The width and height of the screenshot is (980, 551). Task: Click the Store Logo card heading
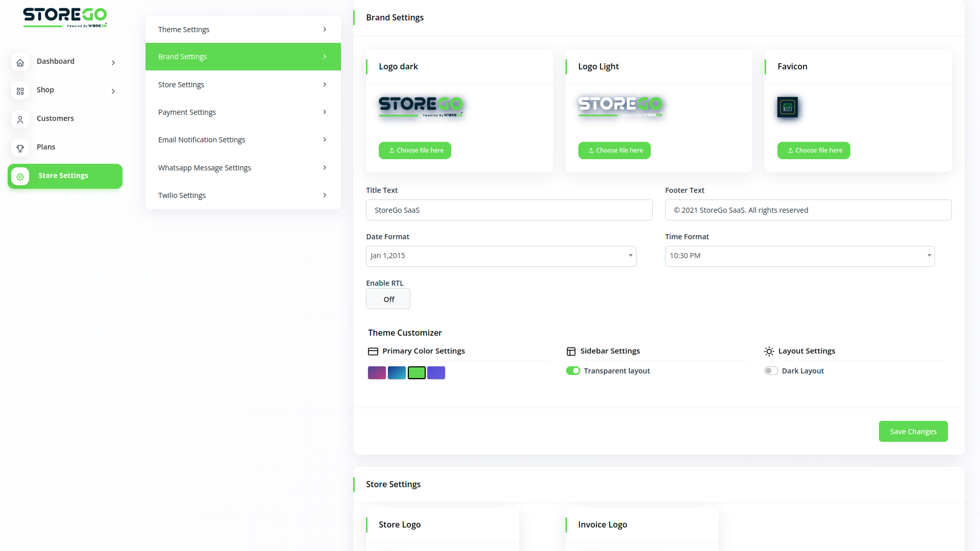pyautogui.click(x=400, y=525)
